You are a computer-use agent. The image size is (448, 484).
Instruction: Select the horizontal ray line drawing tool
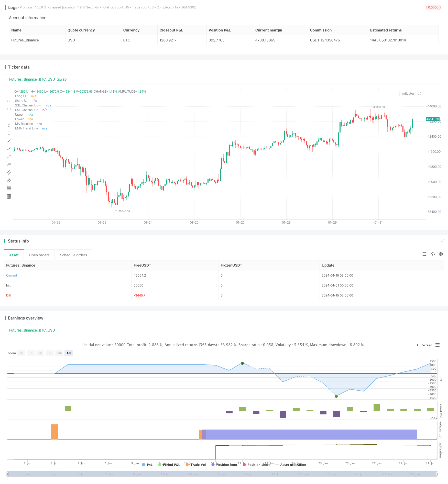click(x=9, y=101)
